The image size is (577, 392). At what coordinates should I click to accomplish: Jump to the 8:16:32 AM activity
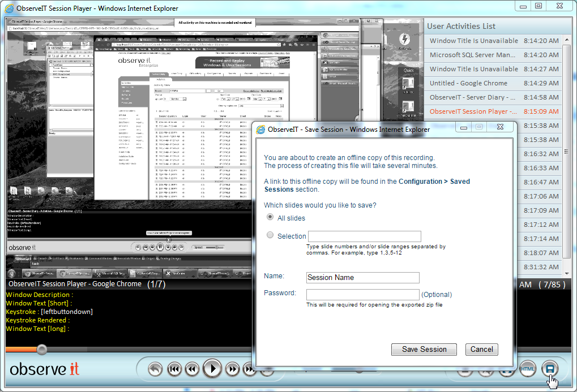point(540,154)
